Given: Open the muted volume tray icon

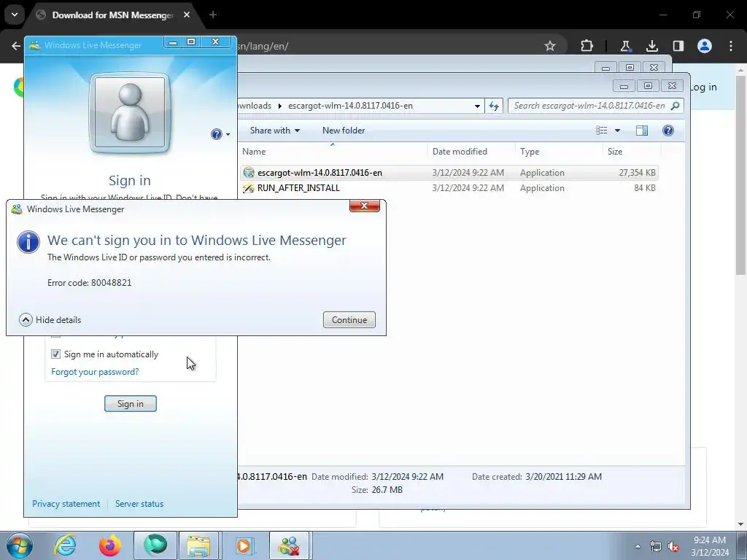Looking at the screenshot, I should (673, 546).
